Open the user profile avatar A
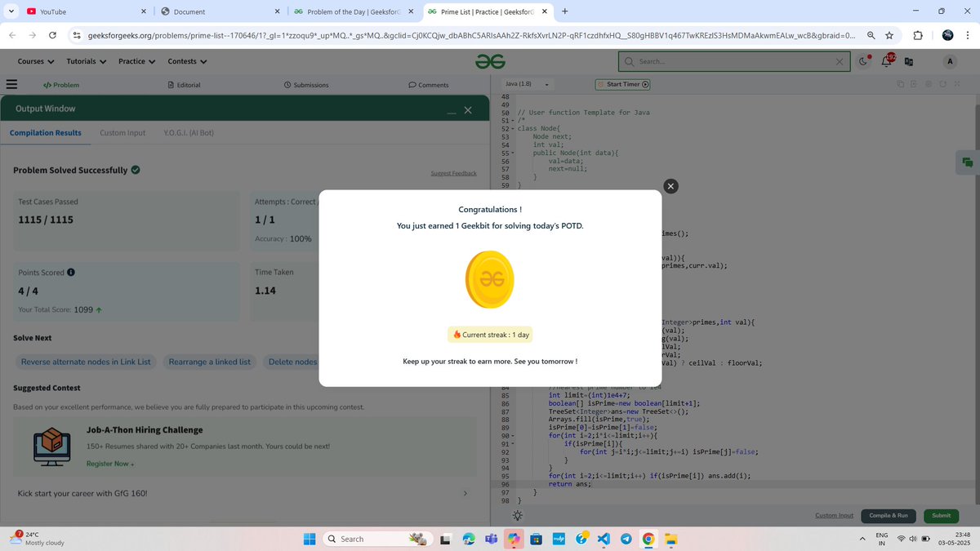Screen dimensions: 980x551 coord(950,61)
